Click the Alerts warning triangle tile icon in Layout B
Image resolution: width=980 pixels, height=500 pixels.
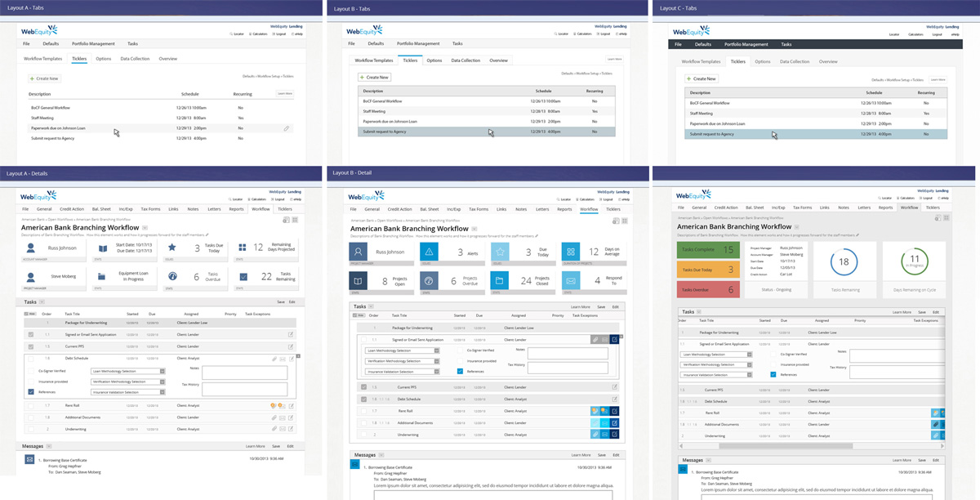click(x=428, y=252)
